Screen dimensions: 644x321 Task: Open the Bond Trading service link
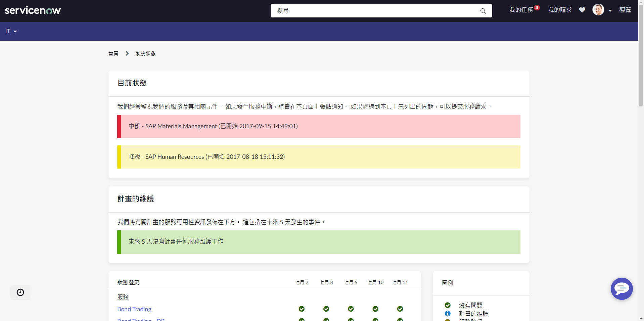134,309
